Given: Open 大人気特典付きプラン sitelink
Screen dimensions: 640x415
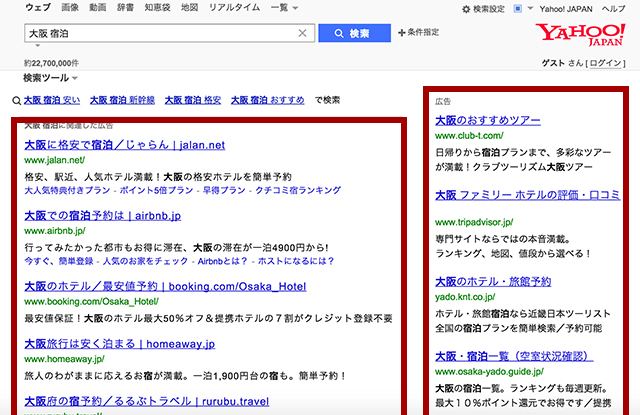Looking at the screenshot, I should (x=67, y=190).
